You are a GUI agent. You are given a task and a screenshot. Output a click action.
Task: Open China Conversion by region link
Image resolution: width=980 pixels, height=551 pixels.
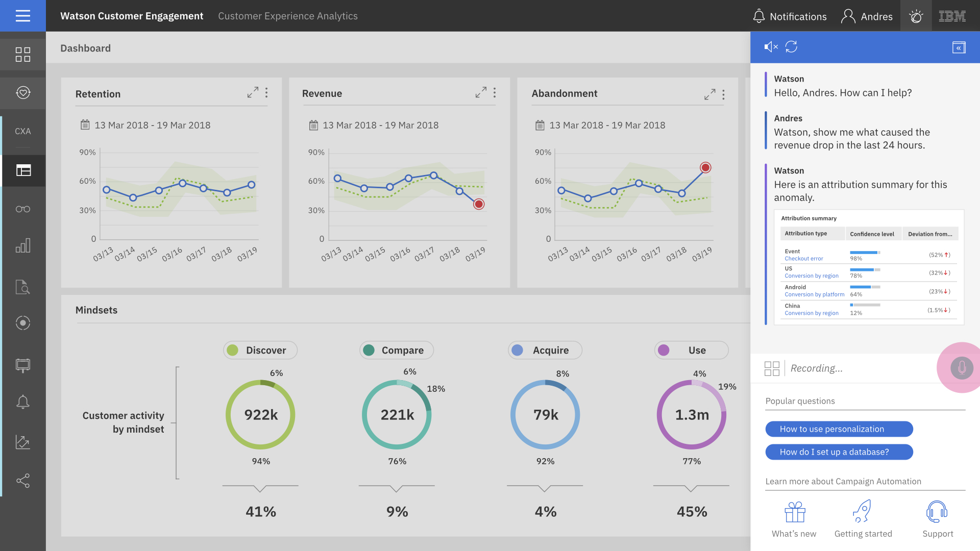coord(812,313)
